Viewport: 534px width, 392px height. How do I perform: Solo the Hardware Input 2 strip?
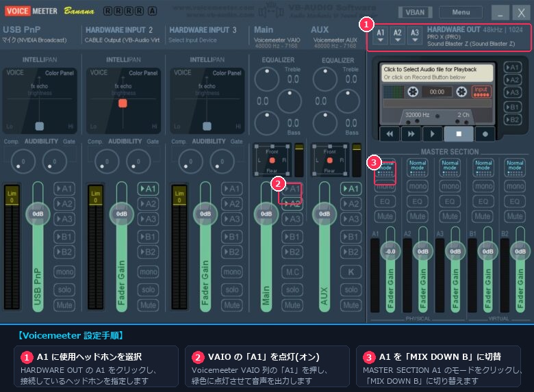148,289
